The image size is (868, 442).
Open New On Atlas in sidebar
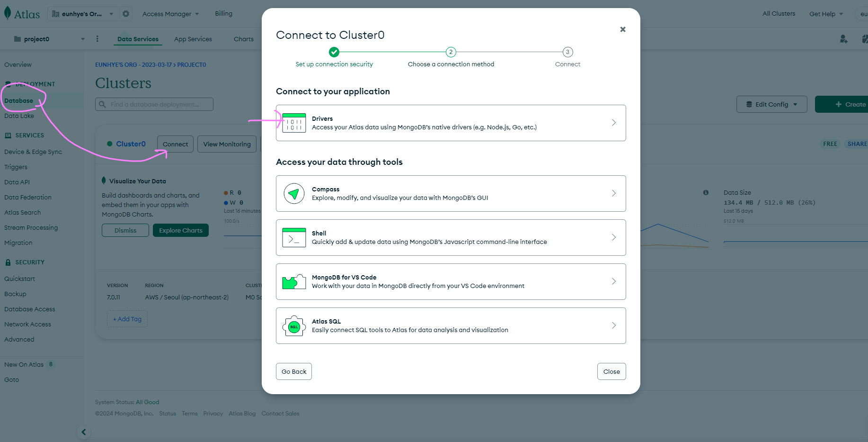coord(24,364)
